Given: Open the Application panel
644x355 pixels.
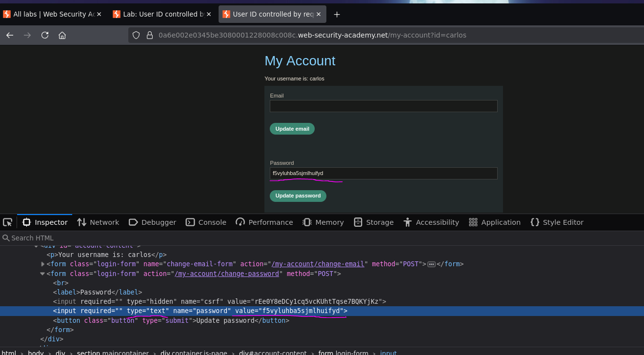Looking at the screenshot, I should [x=495, y=222].
